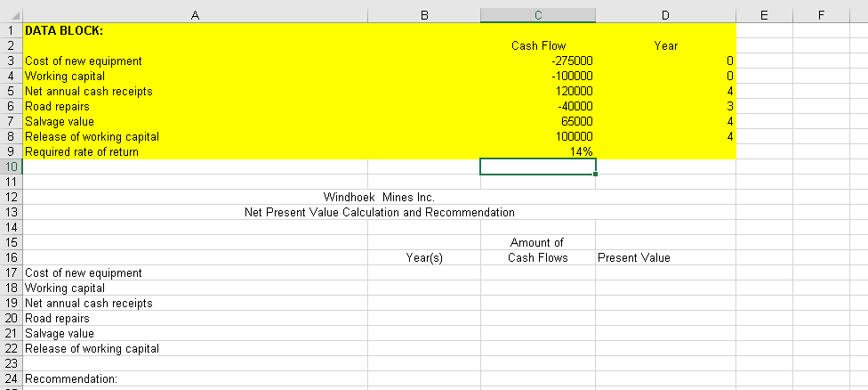Viewport: 868px width, 390px height.
Task: Select cell containing -100000
Action: [538, 76]
